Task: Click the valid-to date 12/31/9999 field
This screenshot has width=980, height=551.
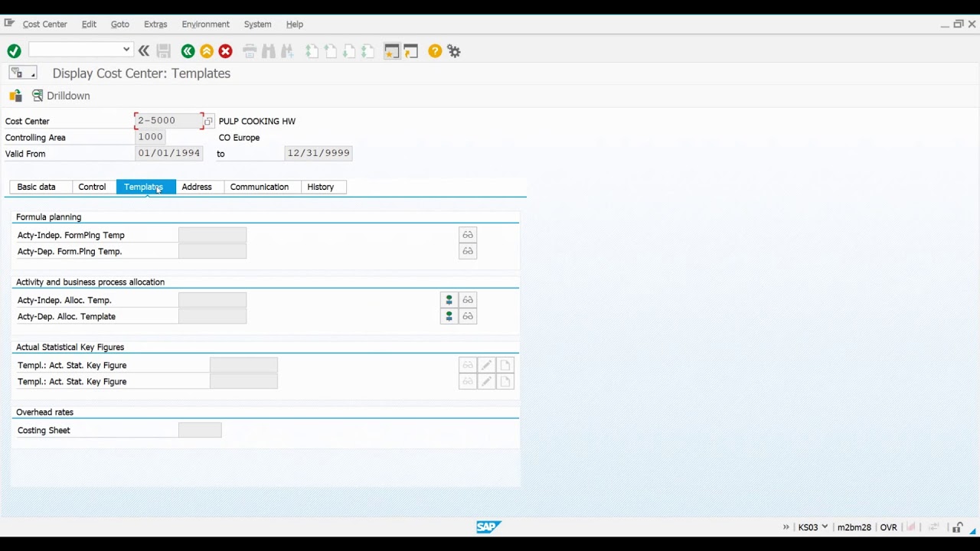Action: (318, 153)
